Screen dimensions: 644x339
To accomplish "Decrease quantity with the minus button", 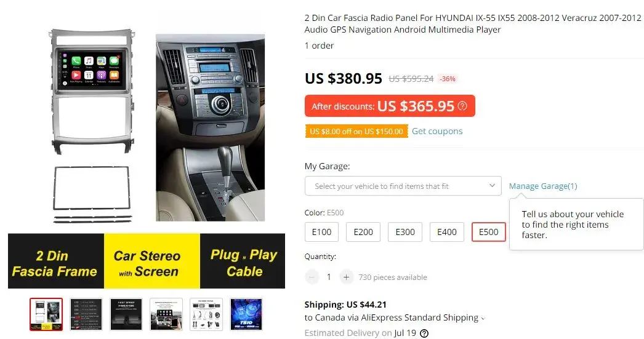I will click(312, 277).
